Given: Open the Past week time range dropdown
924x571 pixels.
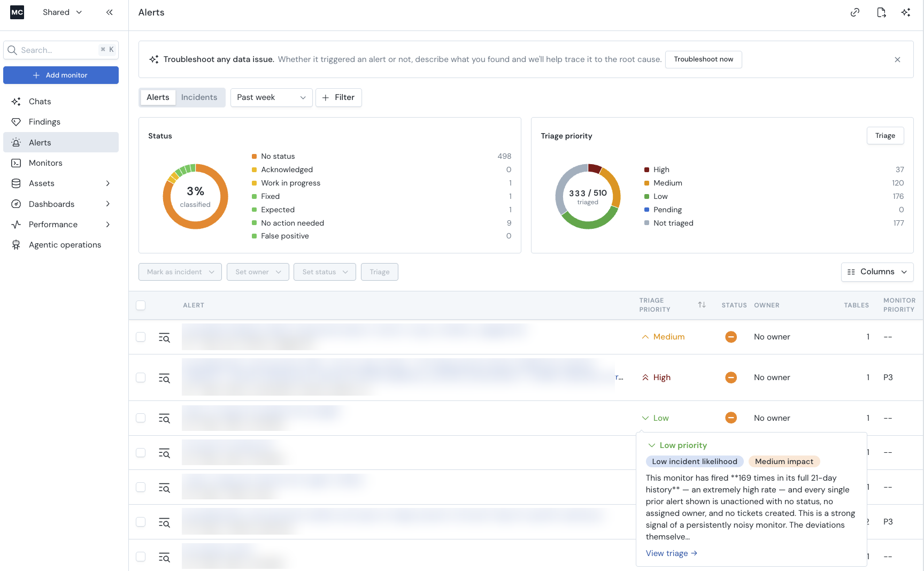Looking at the screenshot, I should click(271, 97).
